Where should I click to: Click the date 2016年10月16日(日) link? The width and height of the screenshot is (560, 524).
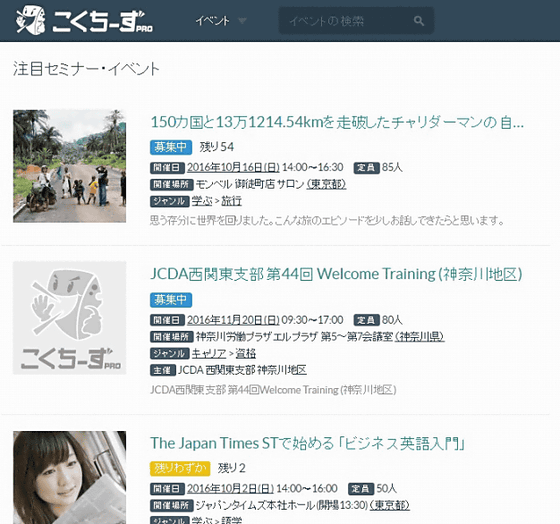233,167
